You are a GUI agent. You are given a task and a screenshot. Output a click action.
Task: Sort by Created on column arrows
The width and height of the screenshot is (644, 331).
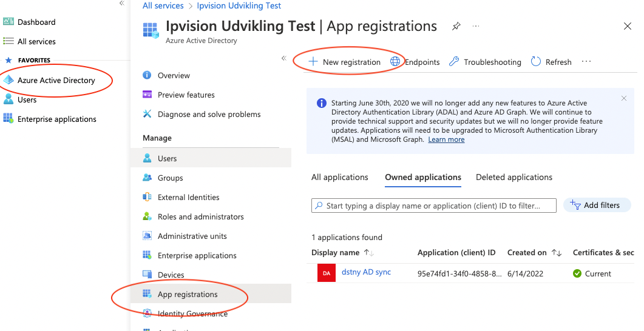click(x=557, y=253)
